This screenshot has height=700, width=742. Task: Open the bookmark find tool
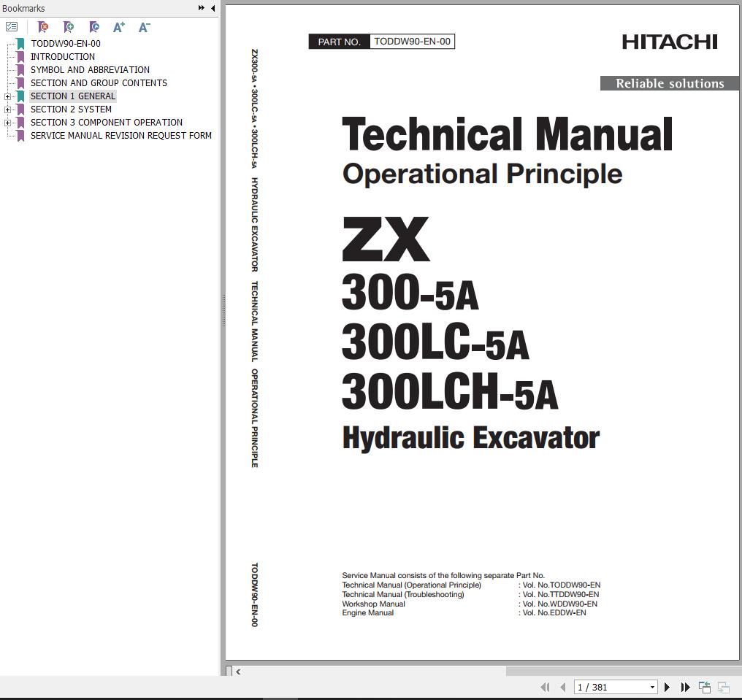93,27
